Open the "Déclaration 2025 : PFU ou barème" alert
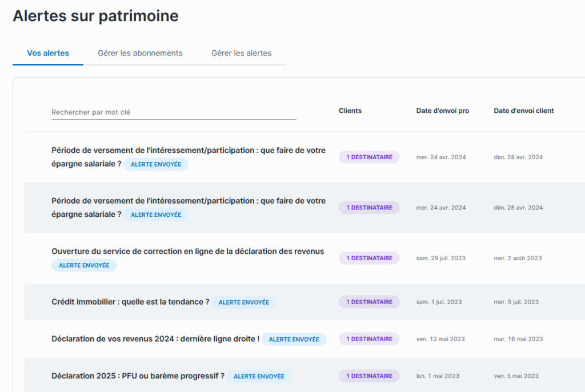 pyautogui.click(x=138, y=376)
